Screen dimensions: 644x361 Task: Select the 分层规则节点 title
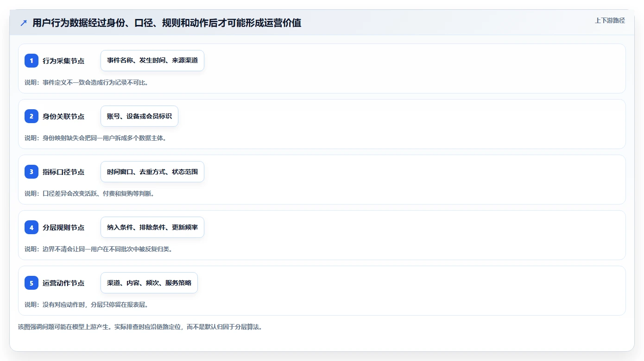tap(63, 227)
